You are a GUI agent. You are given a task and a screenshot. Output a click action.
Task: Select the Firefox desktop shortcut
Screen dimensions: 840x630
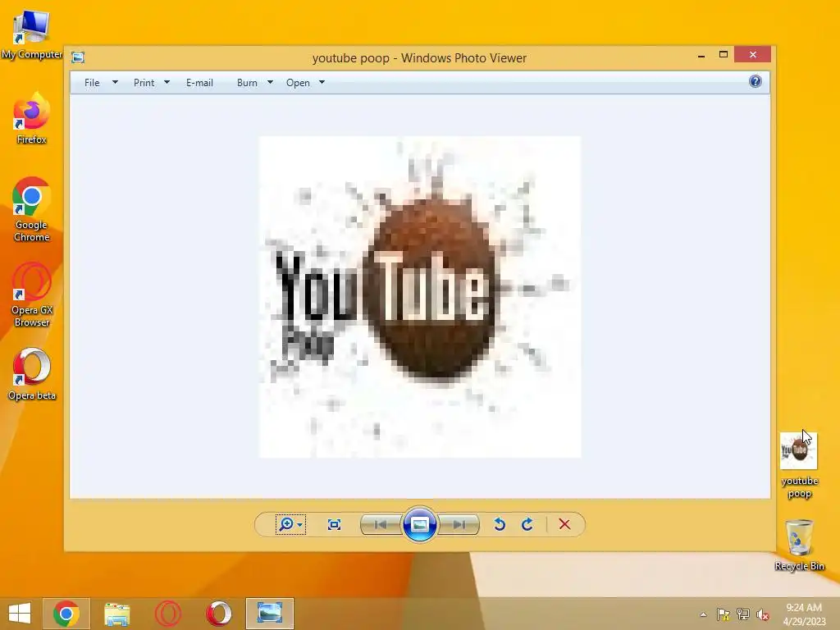pyautogui.click(x=32, y=118)
